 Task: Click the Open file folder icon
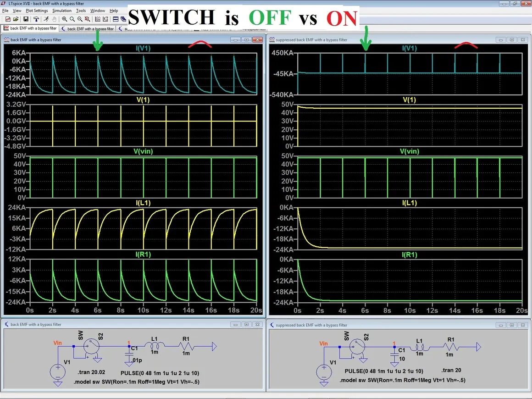(x=16, y=19)
